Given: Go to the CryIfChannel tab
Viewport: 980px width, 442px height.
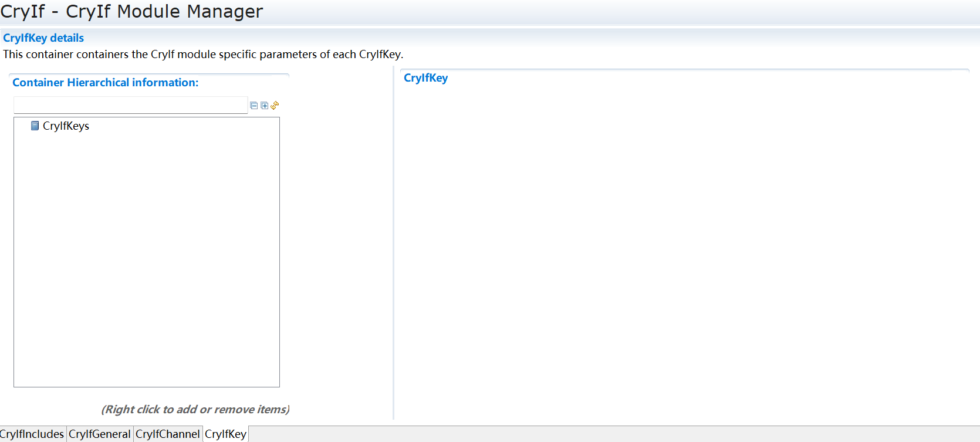Looking at the screenshot, I should click(168, 434).
